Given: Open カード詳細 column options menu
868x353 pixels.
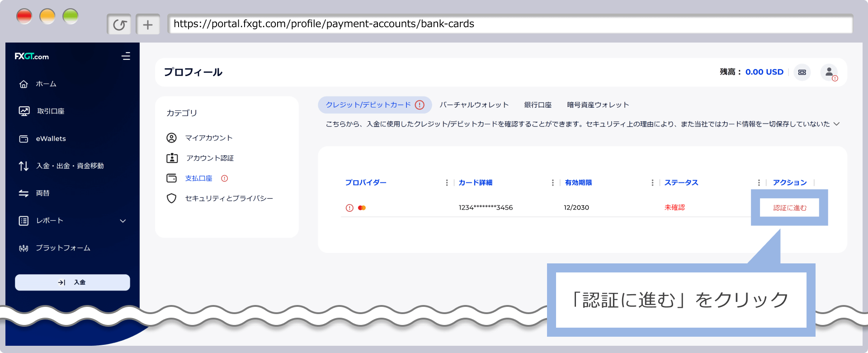Looking at the screenshot, I should coord(553,183).
